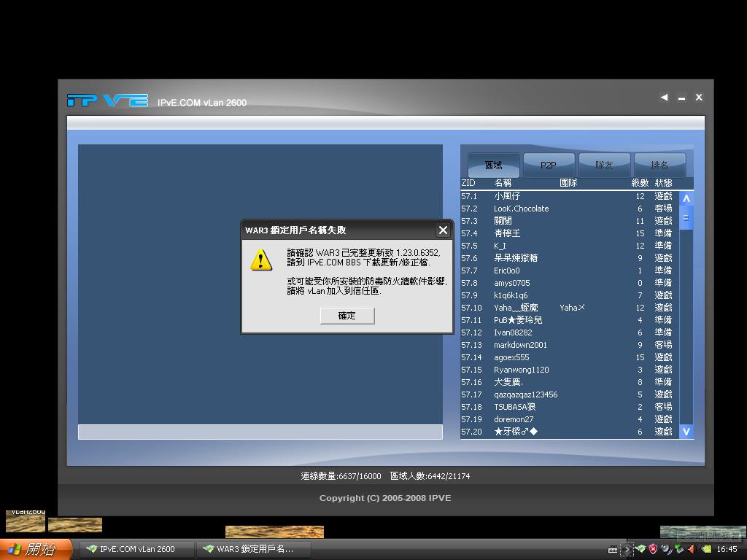Click the 連線數量:6637/16000 status text
Viewport: 747px width, 560px height.
tap(341, 476)
